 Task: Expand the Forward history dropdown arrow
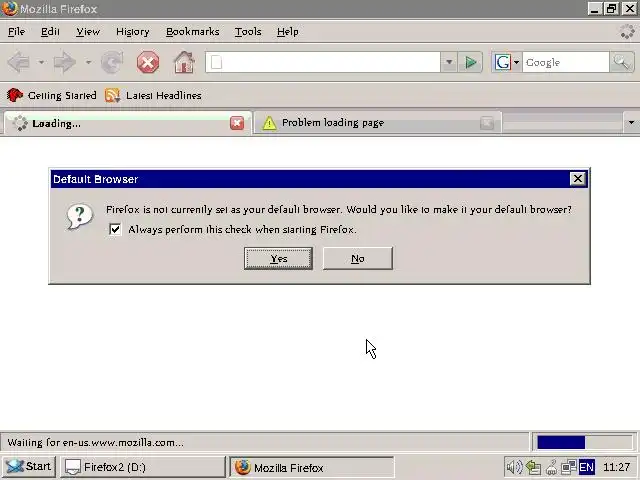(88, 62)
